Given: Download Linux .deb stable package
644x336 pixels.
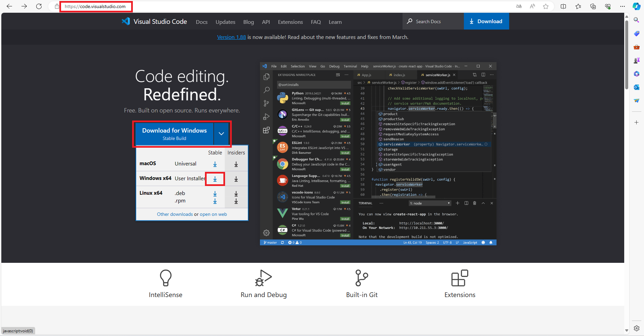Looking at the screenshot, I should tap(215, 194).
